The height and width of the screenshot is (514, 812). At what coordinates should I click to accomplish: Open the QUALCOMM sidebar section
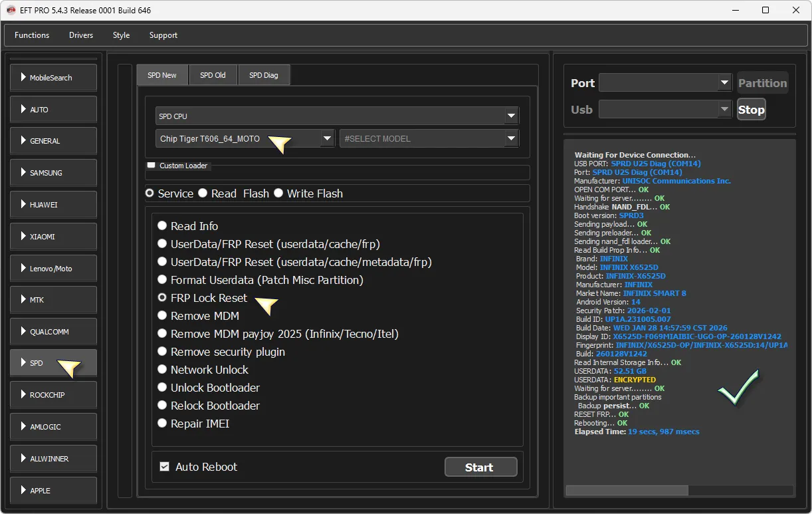tap(53, 332)
